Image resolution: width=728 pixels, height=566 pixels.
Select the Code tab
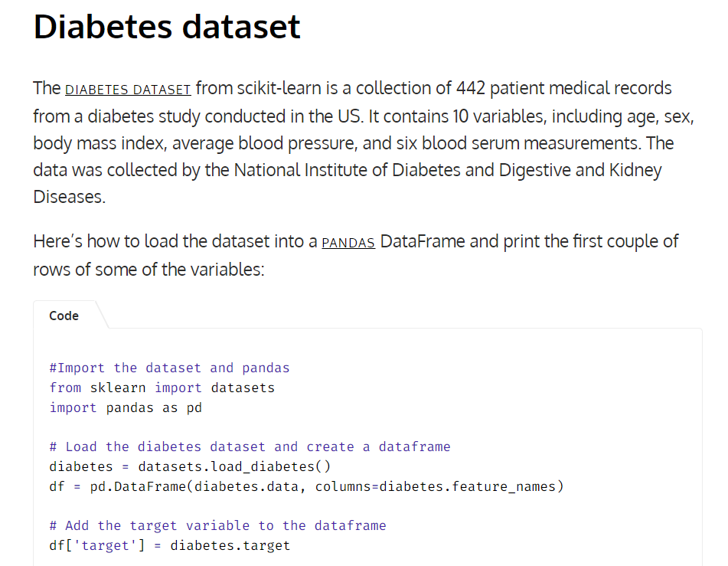coord(64,316)
